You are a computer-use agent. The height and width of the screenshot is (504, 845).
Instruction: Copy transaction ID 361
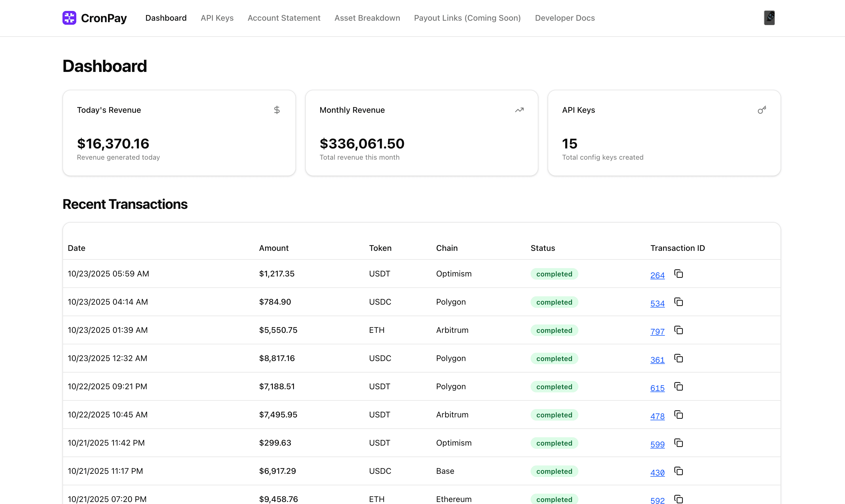click(679, 358)
